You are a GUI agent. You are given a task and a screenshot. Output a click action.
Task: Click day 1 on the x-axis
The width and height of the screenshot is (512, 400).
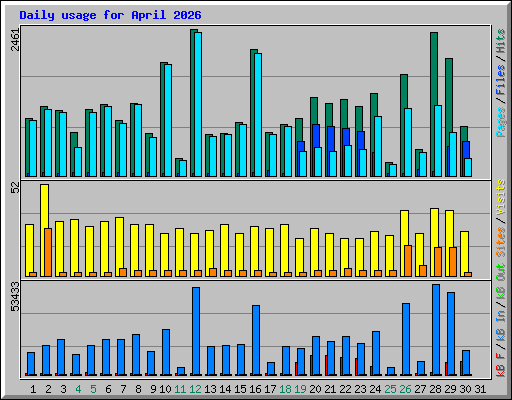(33, 389)
